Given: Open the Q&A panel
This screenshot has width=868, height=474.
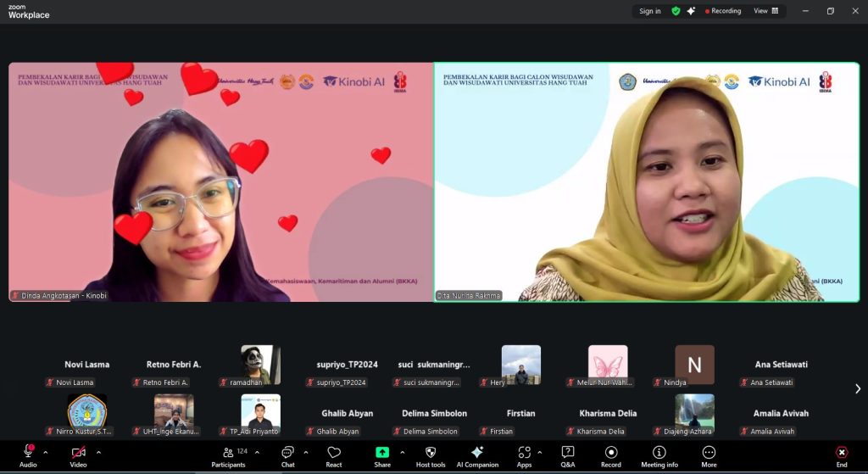Looking at the screenshot, I should point(568,455).
